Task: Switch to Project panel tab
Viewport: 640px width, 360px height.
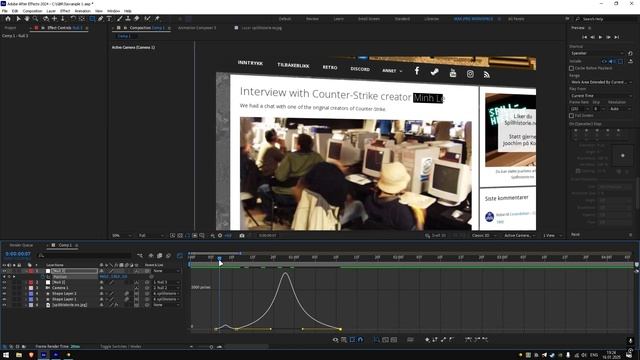Action: (10, 28)
